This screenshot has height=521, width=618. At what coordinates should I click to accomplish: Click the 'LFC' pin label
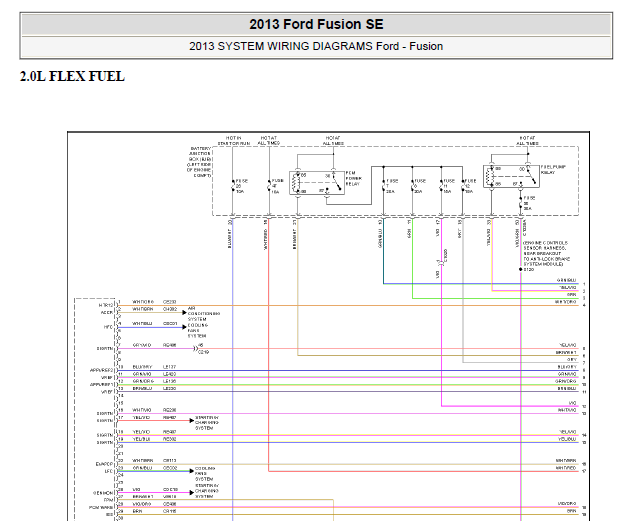tap(108, 471)
